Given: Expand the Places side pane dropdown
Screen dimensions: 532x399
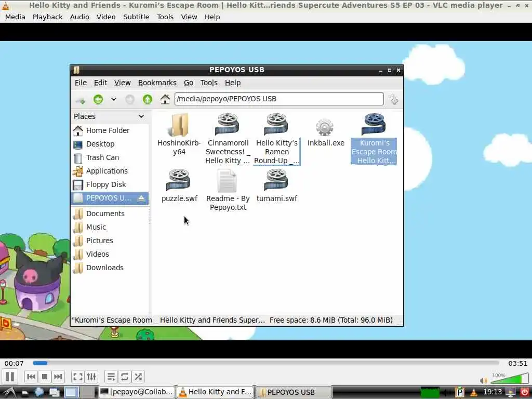Looking at the screenshot, I should tap(141, 116).
